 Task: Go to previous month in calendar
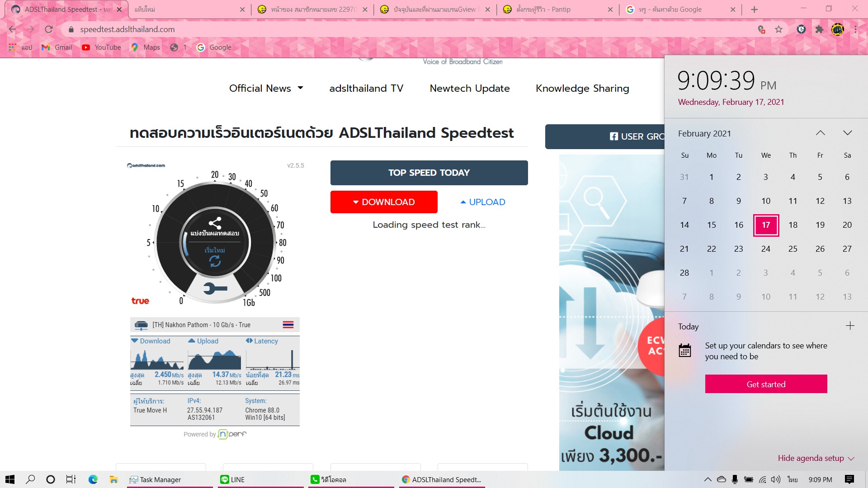[821, 133]
